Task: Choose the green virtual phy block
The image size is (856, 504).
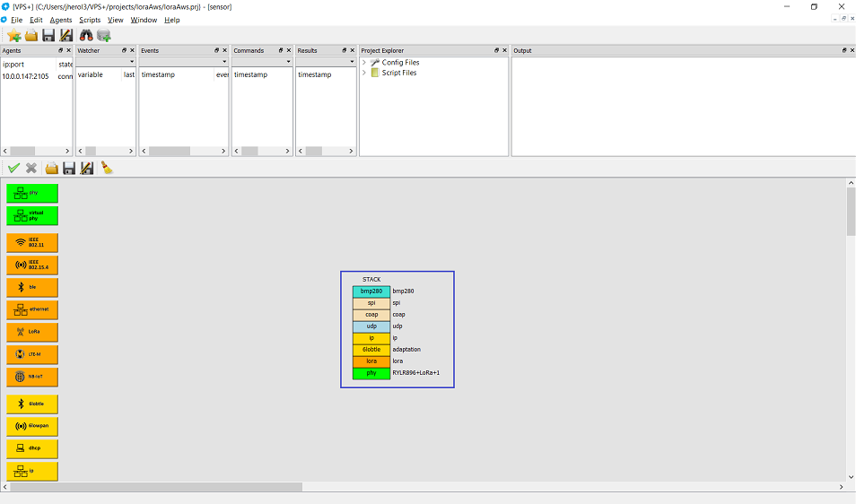Action: [x=32, y=215]
